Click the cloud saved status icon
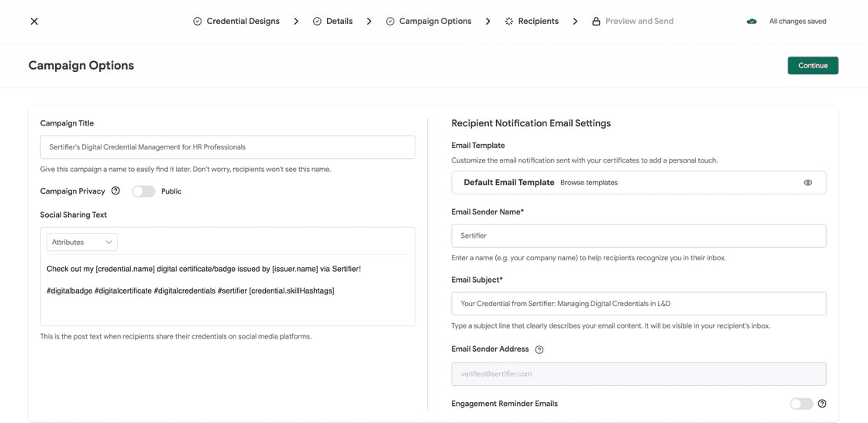Image resolution: width=868 pixels, height=423 pixels. point(752,22)
